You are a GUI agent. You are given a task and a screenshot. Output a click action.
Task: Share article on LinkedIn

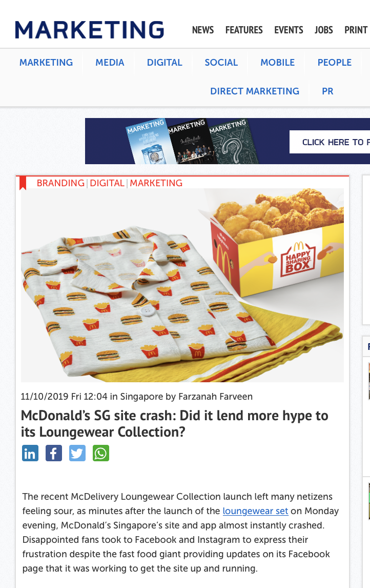point(30,453)
